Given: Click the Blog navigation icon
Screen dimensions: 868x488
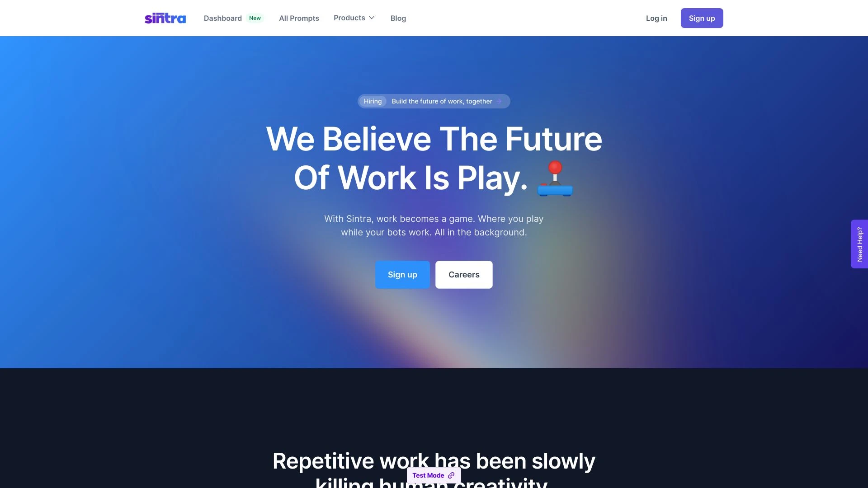Looking at the screenshot, I should 398,18.
